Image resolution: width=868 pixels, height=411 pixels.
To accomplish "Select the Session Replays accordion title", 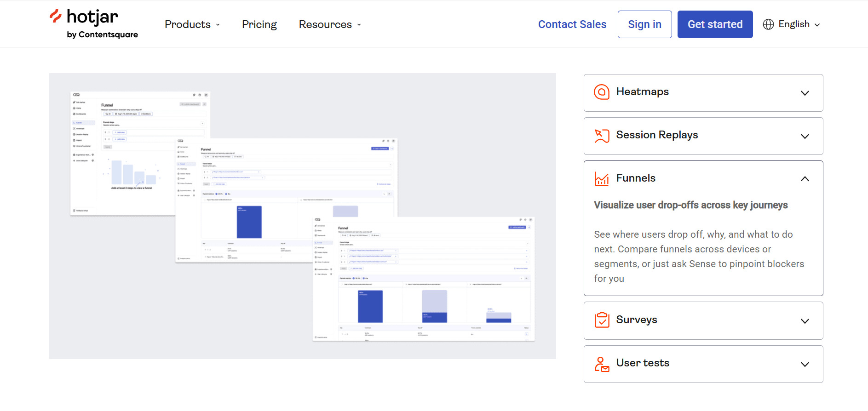I will pos(657,135).
